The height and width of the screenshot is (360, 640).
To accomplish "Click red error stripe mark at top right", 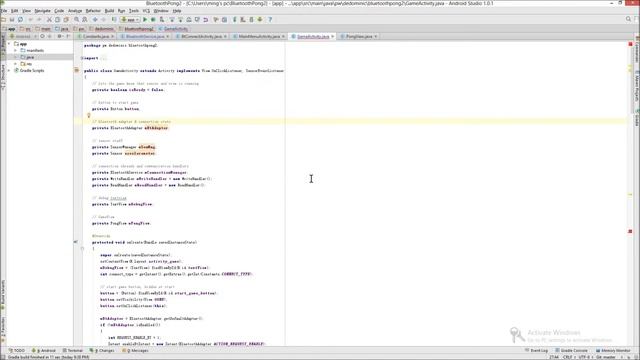I will click(x=630, y=44).
